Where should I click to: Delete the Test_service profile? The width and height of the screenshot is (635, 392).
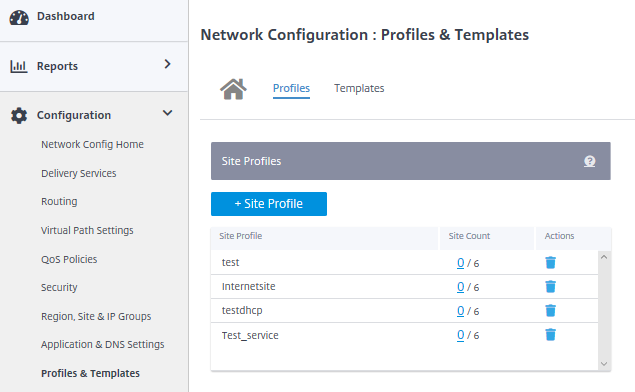(x=550, y=334)
